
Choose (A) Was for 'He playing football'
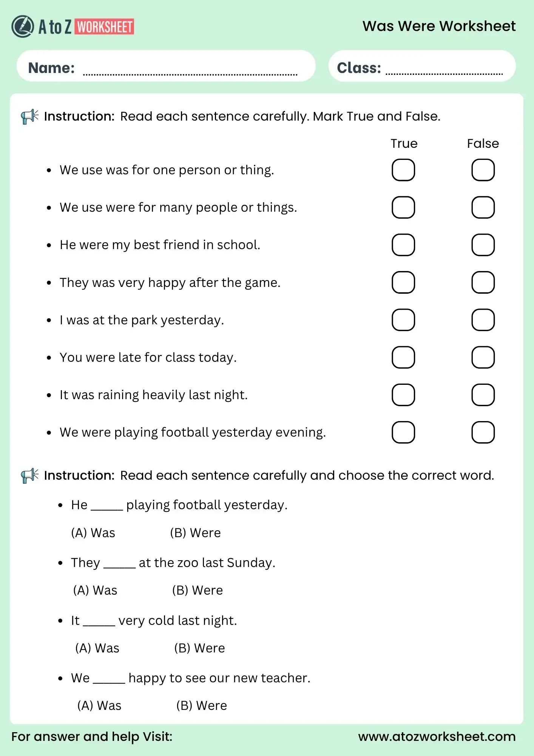click(93, 533)
